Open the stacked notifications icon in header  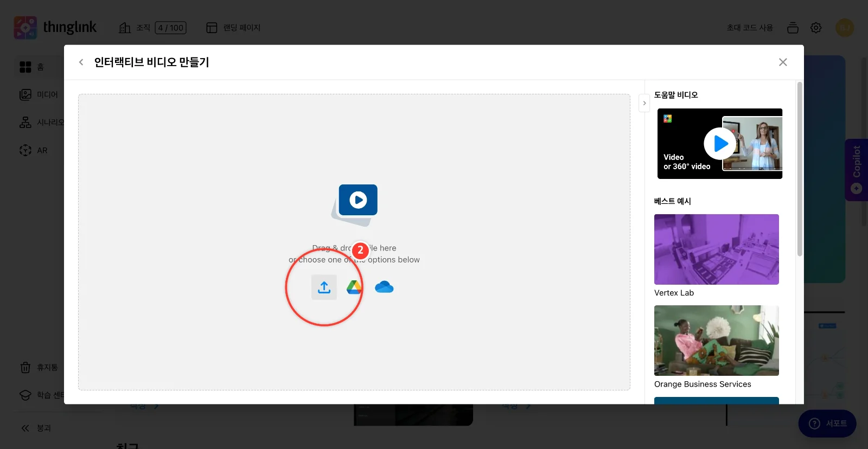pos(793,28)
